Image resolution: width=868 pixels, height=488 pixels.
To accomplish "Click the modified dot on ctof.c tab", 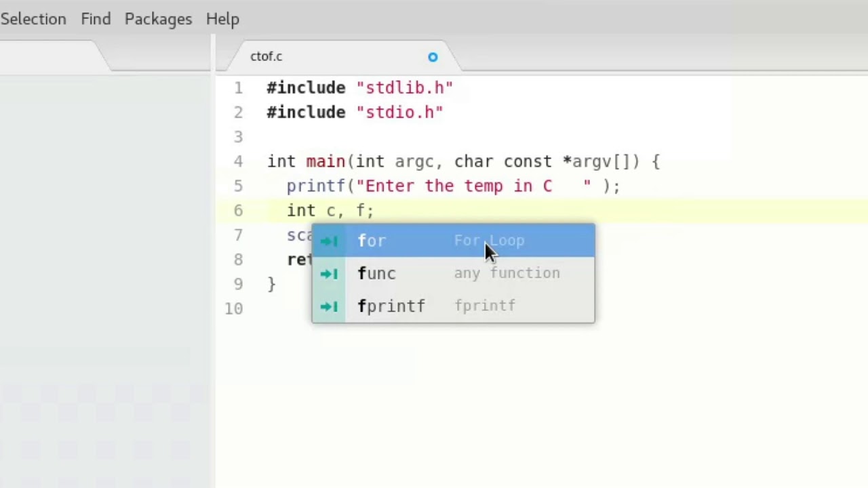I will [433, 57].
